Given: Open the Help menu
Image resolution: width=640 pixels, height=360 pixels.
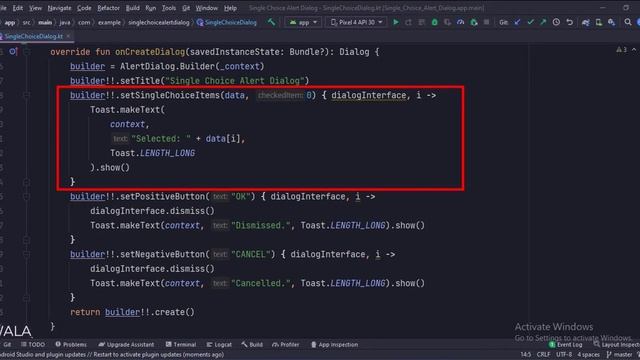Looking at the screenshot, I should (x=230, y=8).
